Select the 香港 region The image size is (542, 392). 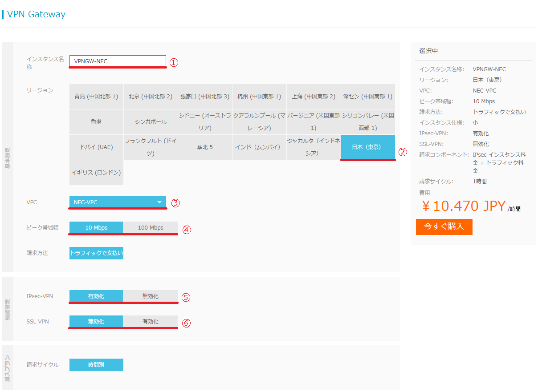click(96, 122)
